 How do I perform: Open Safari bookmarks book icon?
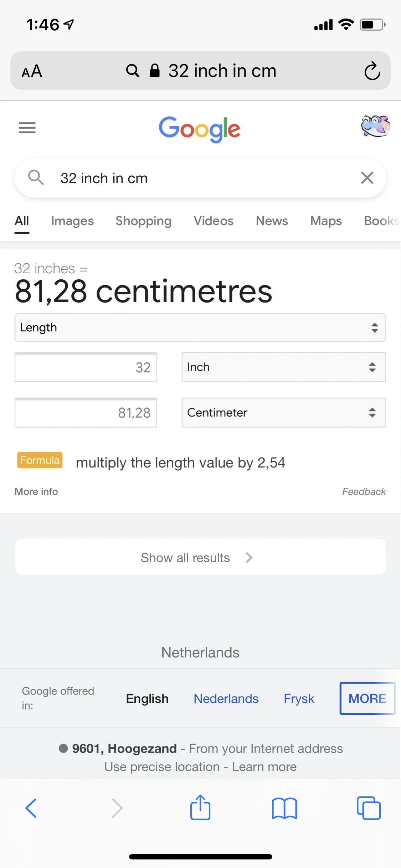pos(284,808)
